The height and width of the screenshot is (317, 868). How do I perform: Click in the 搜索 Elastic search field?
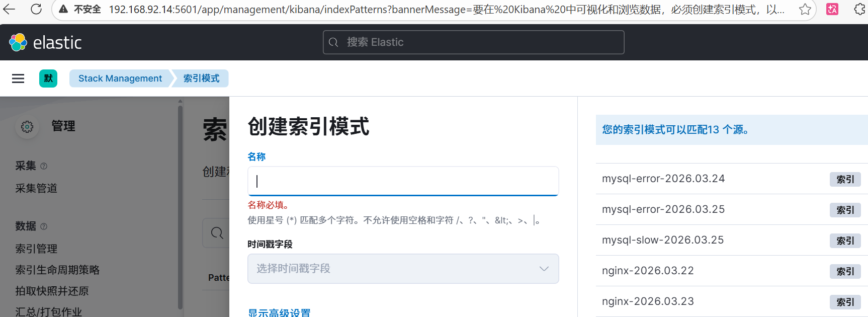pyautogui.click(x=474, y=42)
